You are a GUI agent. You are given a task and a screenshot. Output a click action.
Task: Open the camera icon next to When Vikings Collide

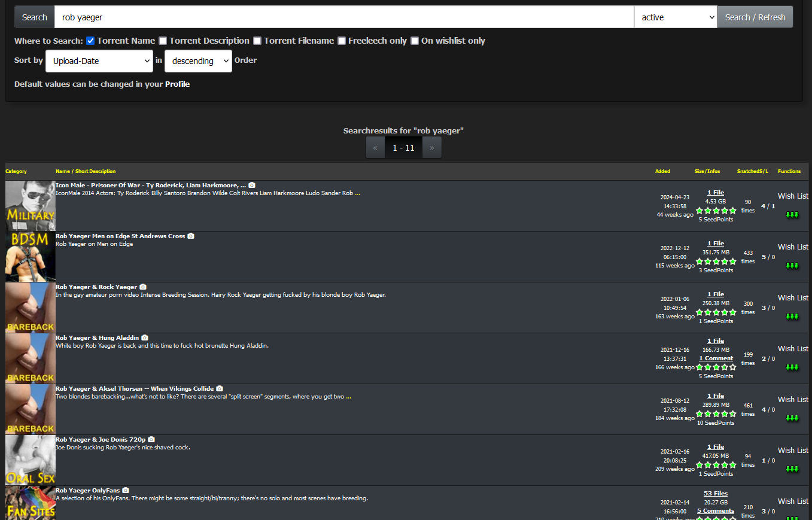(x=220, y=389)
